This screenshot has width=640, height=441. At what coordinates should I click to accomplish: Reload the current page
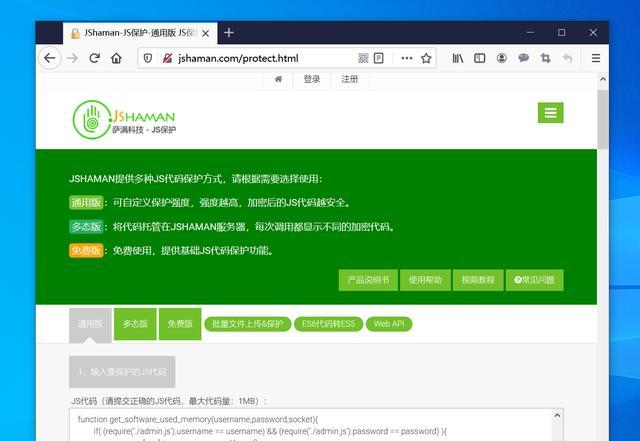[x=94, y=58]
